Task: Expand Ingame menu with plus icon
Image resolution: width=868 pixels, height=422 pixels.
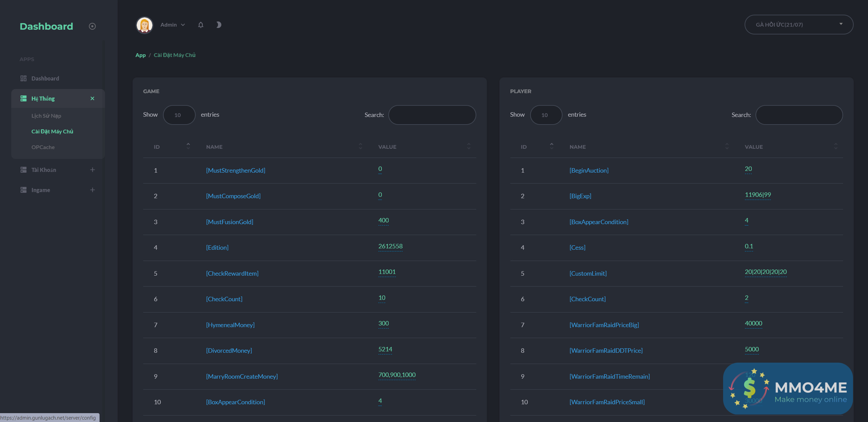Action: pyautogui.click(x=92, y=190)
